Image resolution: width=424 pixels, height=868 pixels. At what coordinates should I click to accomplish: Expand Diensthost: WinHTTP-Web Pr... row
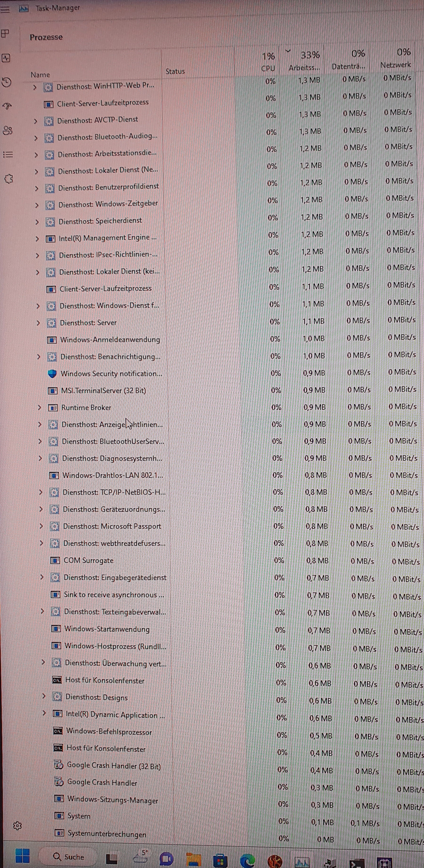[x=34, y=87]
